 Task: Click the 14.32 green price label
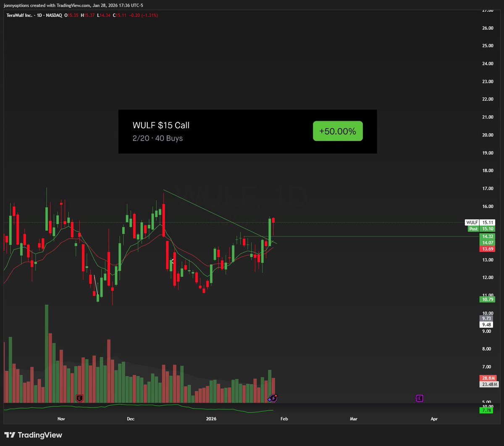click(487, 237)
